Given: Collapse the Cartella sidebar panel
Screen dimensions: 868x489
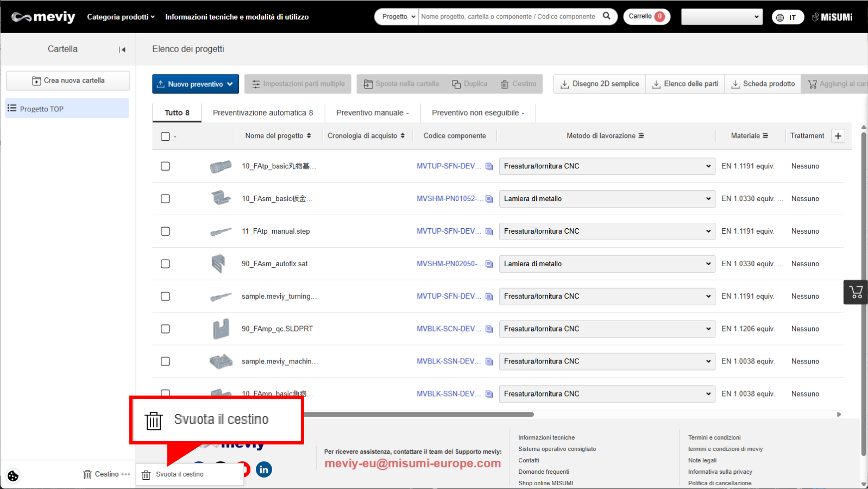Looking at the screenshot, I should [122, 49].
